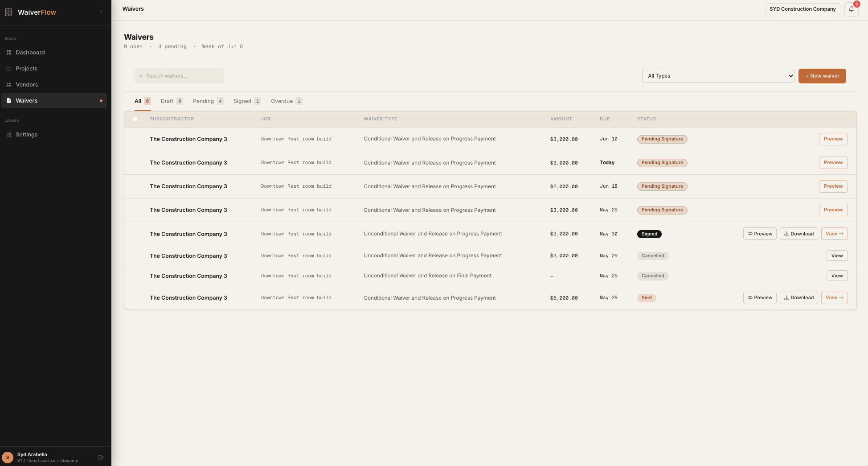
Task: Click the Due column header
Action: click(605, 119)
